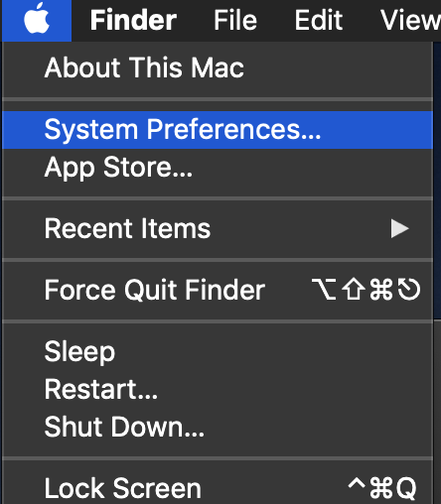The image size is (441, 504).
Task: Click the Lock Screen shortcut keys
Action: [382, 488]
